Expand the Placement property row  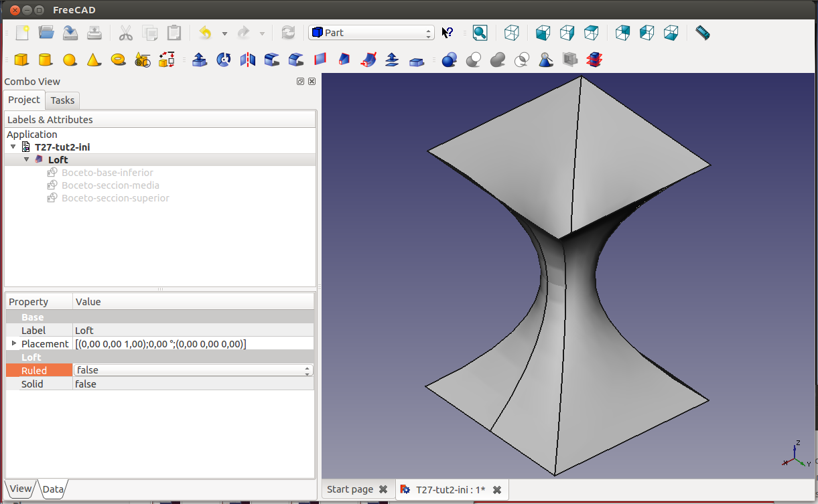click(x=14, y=343)
